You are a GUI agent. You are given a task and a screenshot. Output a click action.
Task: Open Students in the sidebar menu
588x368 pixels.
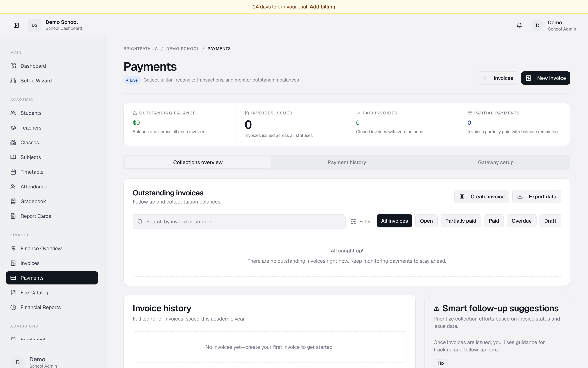click(x=52, y=113)
